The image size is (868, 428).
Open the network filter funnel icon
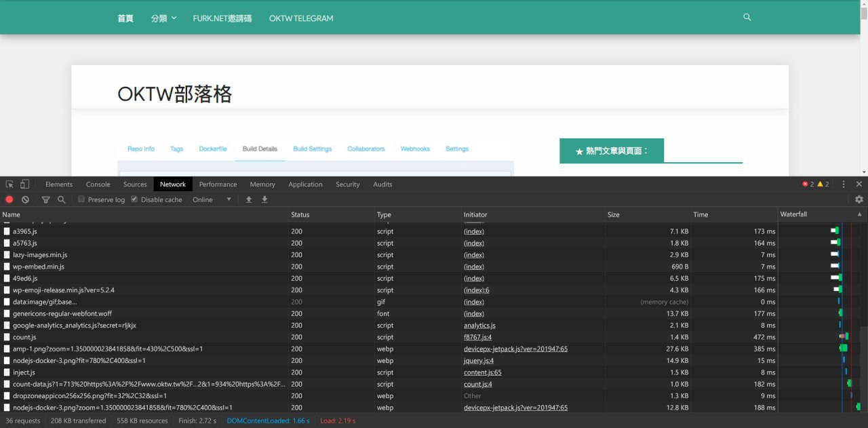(x=45, y=199)
